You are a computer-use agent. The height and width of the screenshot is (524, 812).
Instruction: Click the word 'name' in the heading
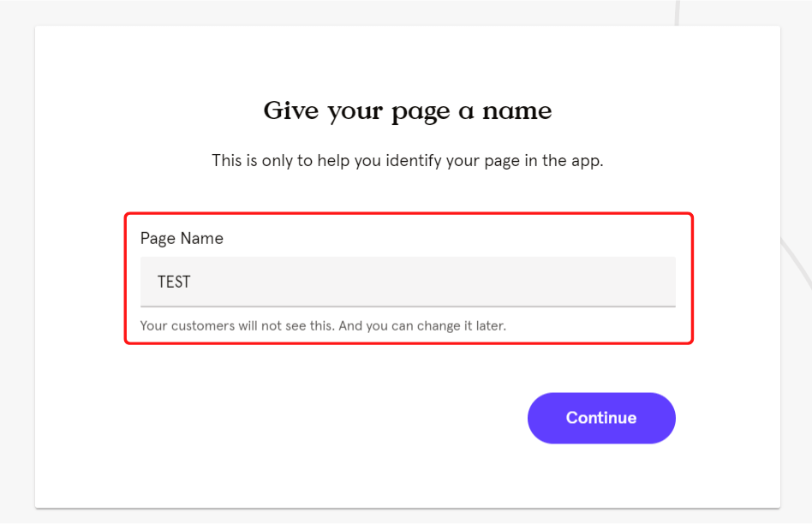[516, 111]
